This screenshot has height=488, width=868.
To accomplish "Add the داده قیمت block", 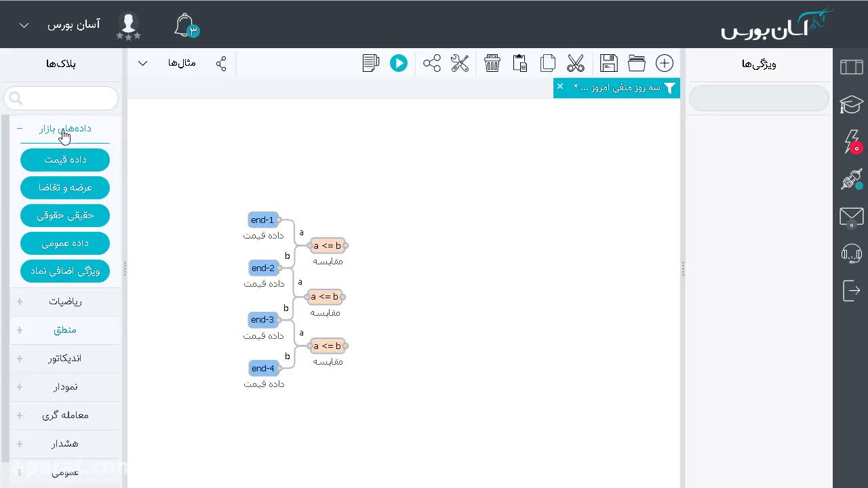I will click(x=65, y=160).
